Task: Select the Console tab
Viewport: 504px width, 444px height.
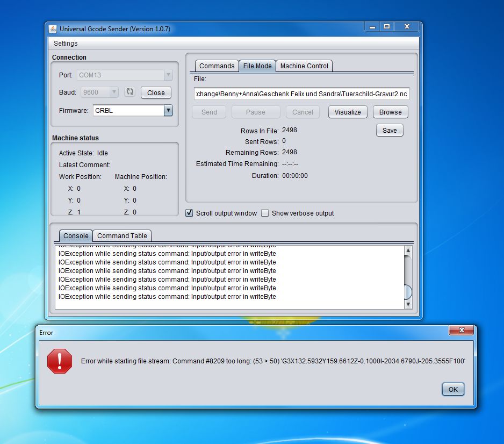Action: 76,235
